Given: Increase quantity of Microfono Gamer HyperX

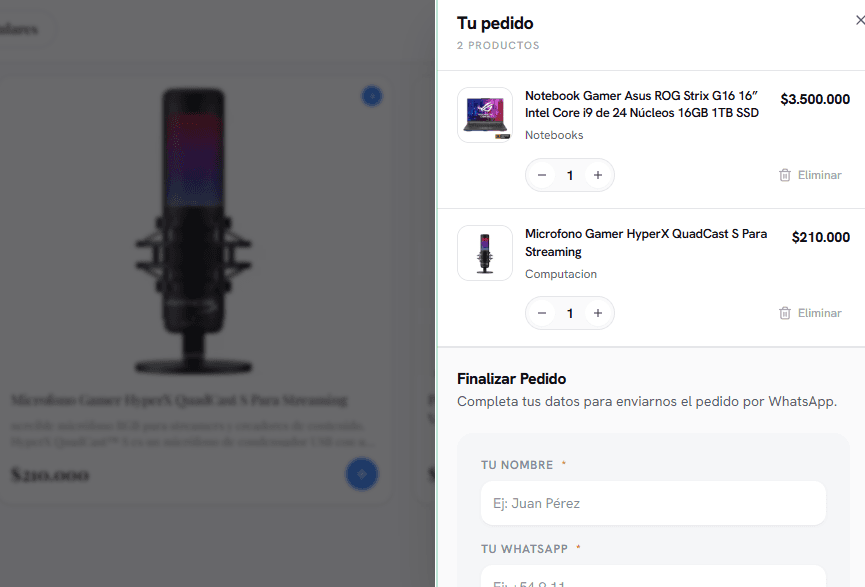Looking at the screenshot, I should 597,313.
